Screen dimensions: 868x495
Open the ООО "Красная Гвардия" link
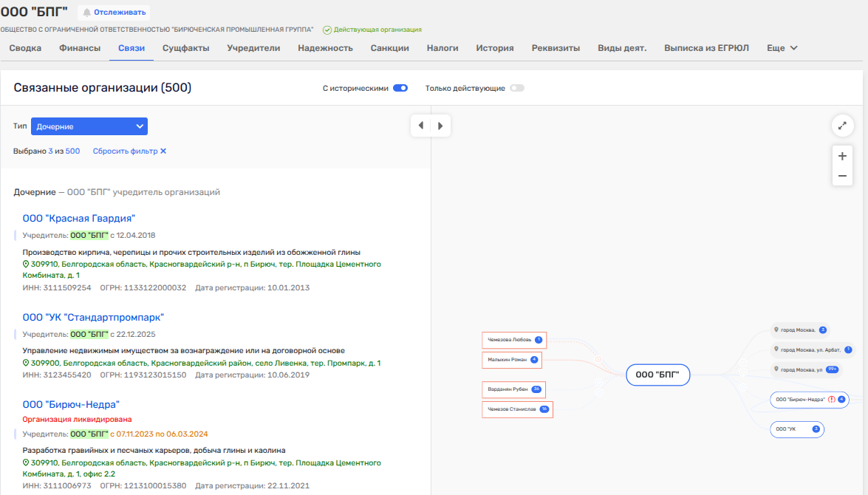(x=79, y=218)
